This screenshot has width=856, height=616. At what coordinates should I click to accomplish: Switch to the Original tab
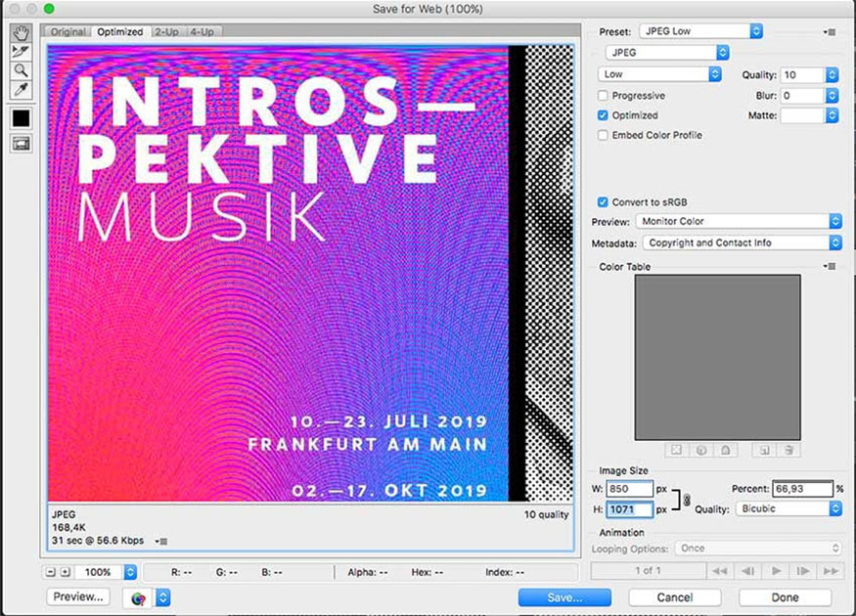[68, 32]
